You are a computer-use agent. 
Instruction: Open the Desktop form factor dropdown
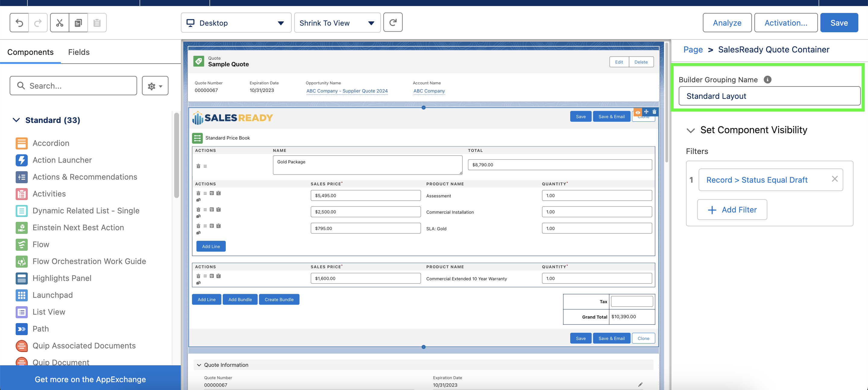236,23
